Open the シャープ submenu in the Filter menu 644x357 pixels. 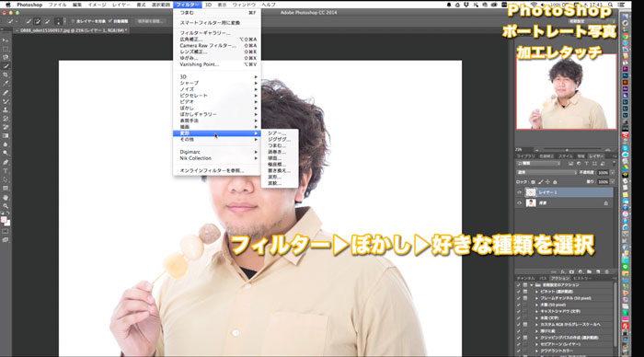click(217, 83)
